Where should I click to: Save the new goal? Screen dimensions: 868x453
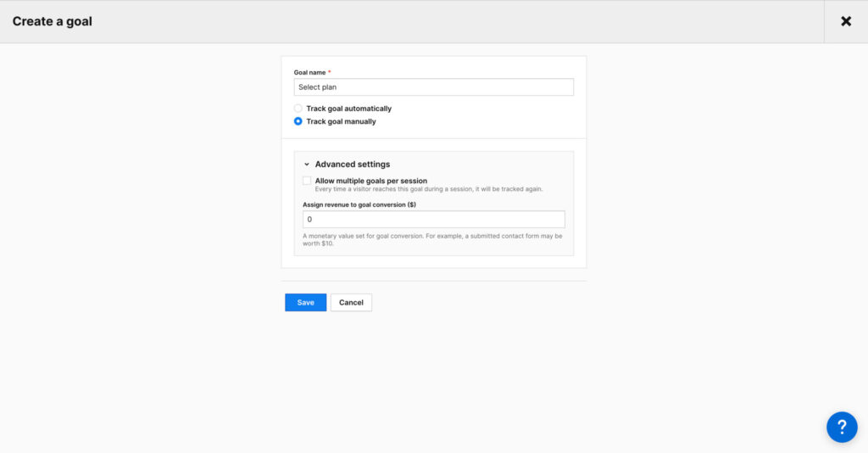[305, 303]
